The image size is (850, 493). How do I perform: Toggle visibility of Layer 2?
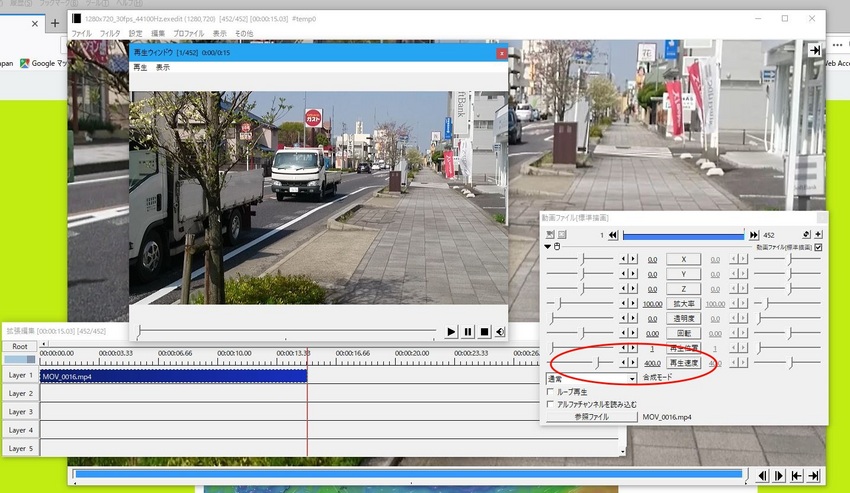(x=21, y=393)
